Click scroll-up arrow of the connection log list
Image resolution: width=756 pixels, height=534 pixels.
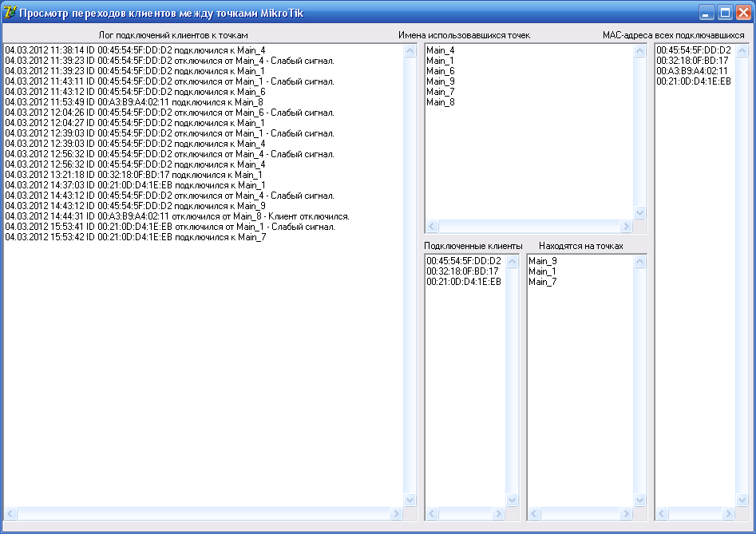point(410,50)
